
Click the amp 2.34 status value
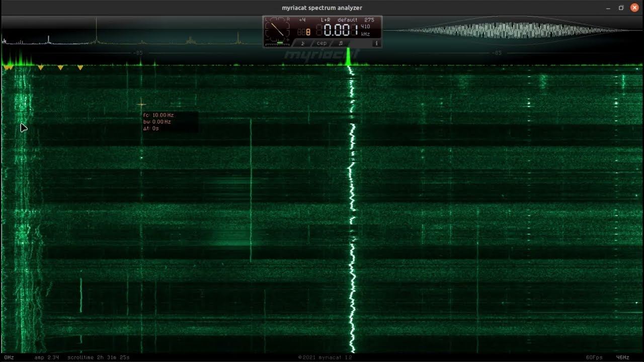pyautogui.click(x=47, y=357)
